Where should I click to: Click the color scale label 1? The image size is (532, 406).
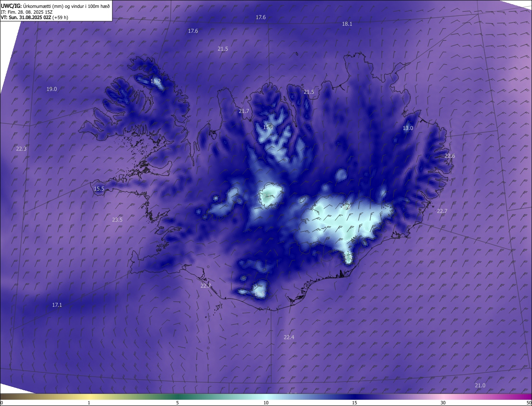pyautogui.click(x=89, y=403)
